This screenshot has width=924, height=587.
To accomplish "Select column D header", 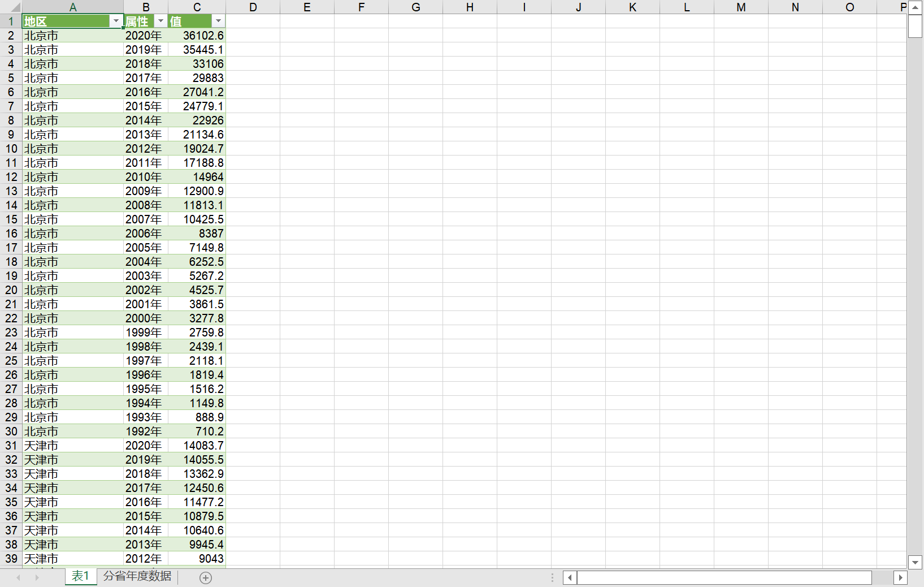I will [x=253, y=7].
